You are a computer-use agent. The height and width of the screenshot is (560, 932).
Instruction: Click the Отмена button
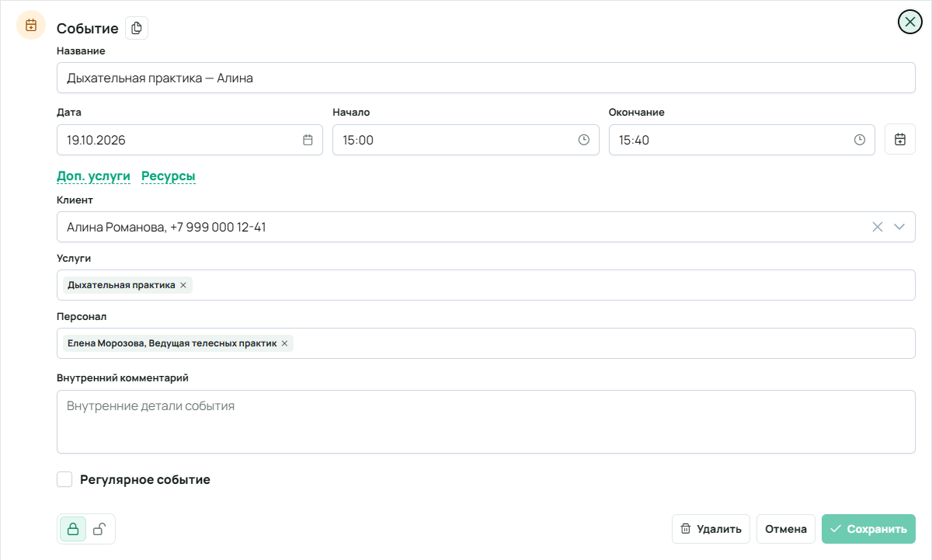786,529
